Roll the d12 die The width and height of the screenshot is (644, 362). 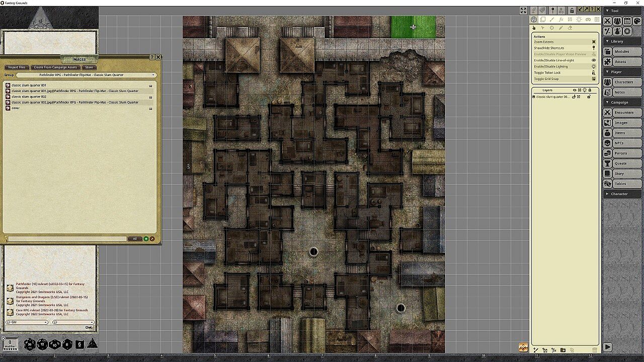pos(42,344)
